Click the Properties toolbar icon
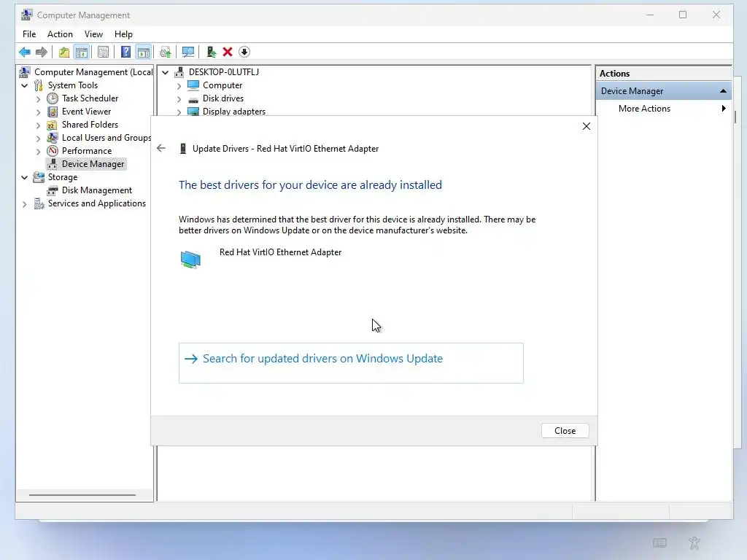Viewport: 747px width, 560px height. (x=103, y=52)
